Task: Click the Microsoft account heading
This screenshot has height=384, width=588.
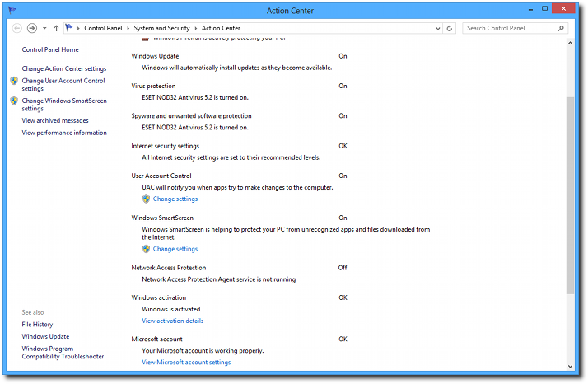Action: (156, 339)
